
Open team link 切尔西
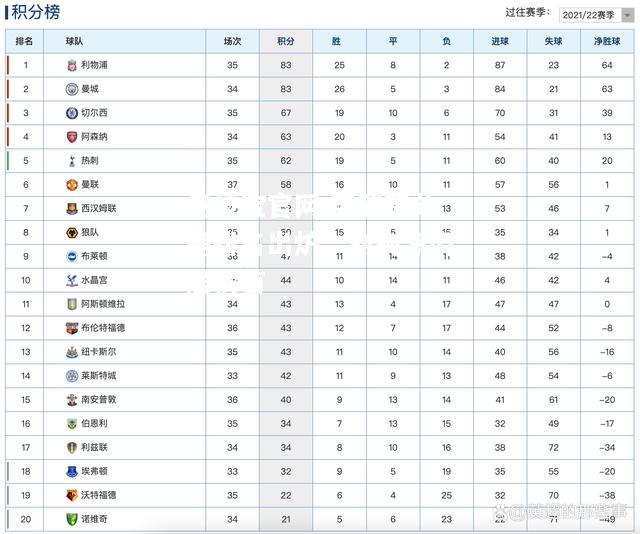pos(94,113)
